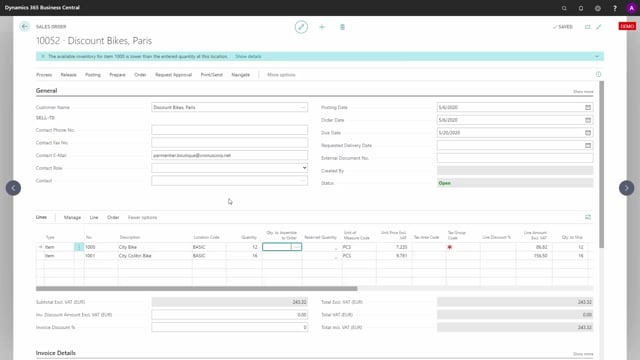Open lookup ellipsis in Customer Name field
The image size is (640, 360).
pos(303,107)
